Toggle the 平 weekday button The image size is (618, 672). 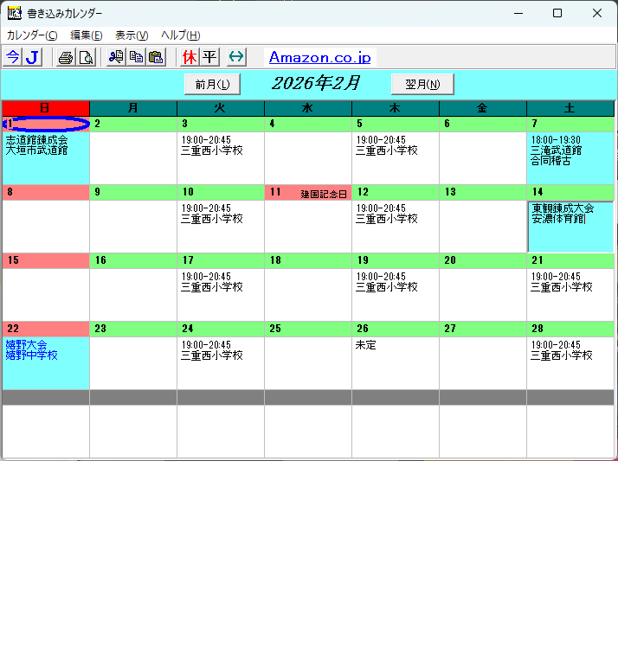(209, 57)
